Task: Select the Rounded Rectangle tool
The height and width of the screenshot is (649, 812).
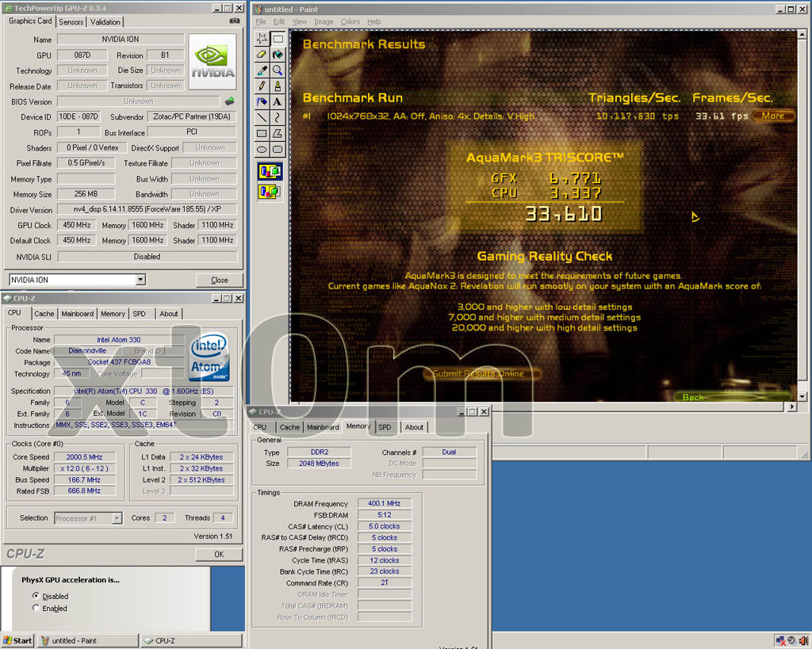Action: pos(278,150)
